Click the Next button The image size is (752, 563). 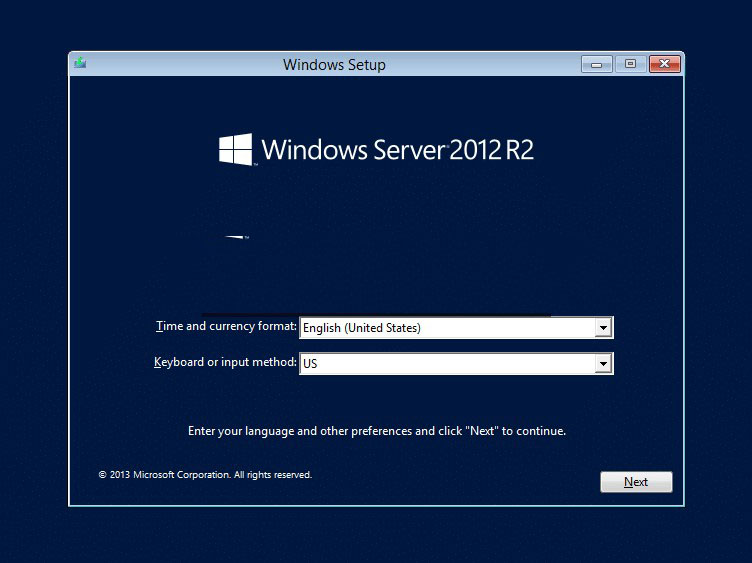(636, 481)
